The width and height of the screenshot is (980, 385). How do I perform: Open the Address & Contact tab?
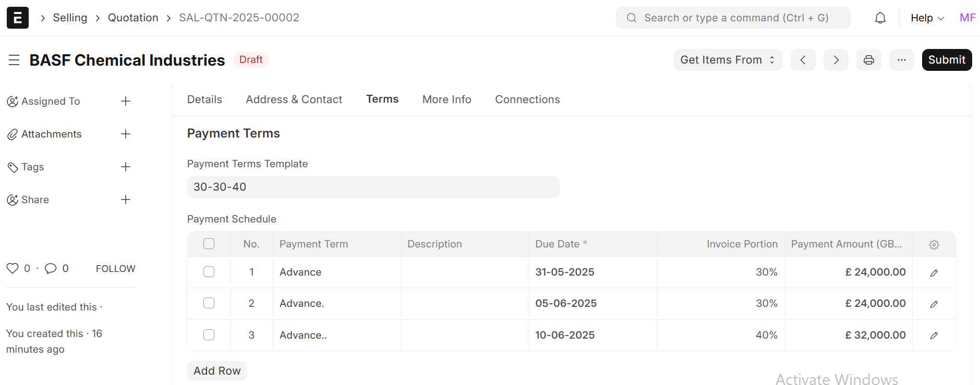click(294, 100)
